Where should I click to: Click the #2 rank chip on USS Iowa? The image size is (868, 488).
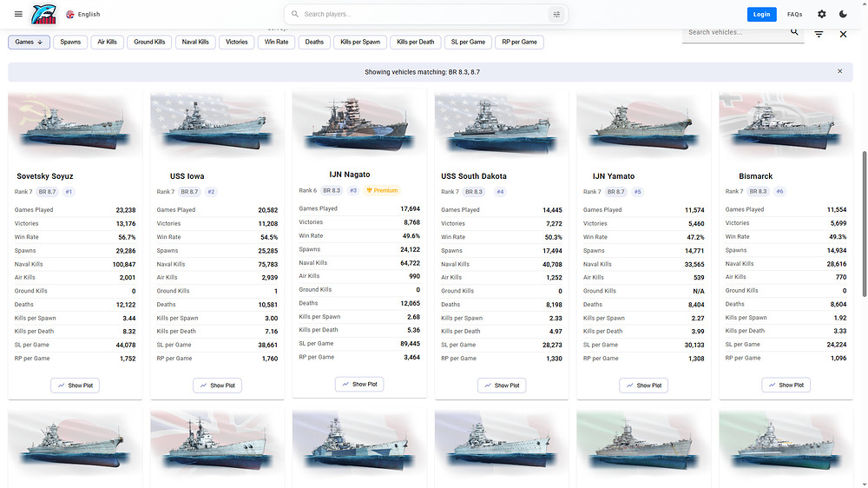point(211,192)
